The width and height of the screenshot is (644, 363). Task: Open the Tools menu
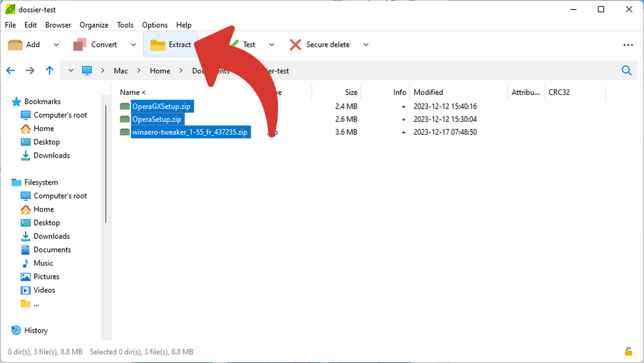(125, 25)
